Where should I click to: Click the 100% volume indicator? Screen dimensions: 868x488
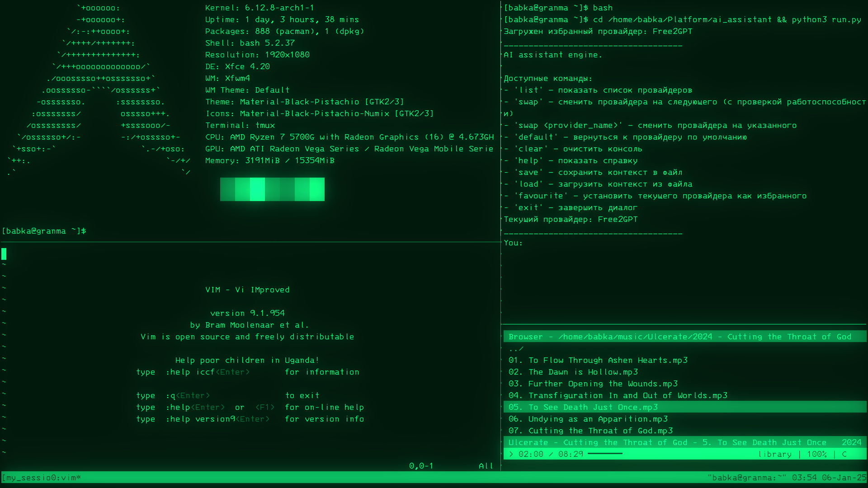click(x=816, y=454)
